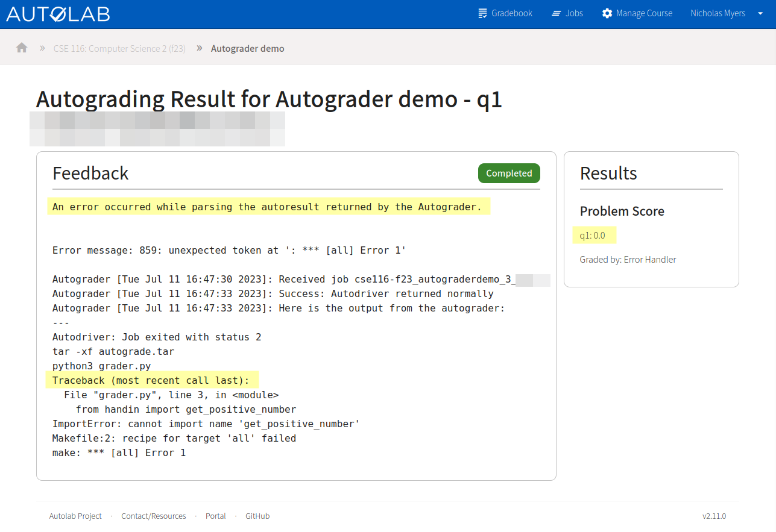Open the Autolab Project footer link

75,516
